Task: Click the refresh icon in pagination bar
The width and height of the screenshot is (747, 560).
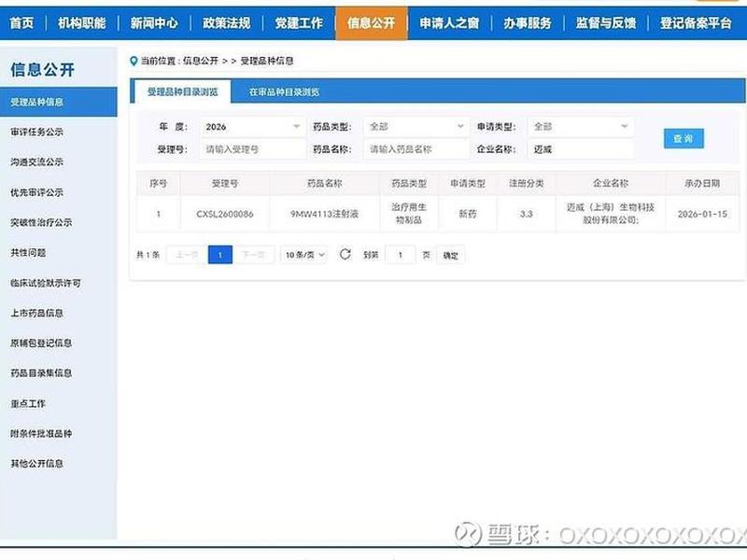Action: [345, 254]
